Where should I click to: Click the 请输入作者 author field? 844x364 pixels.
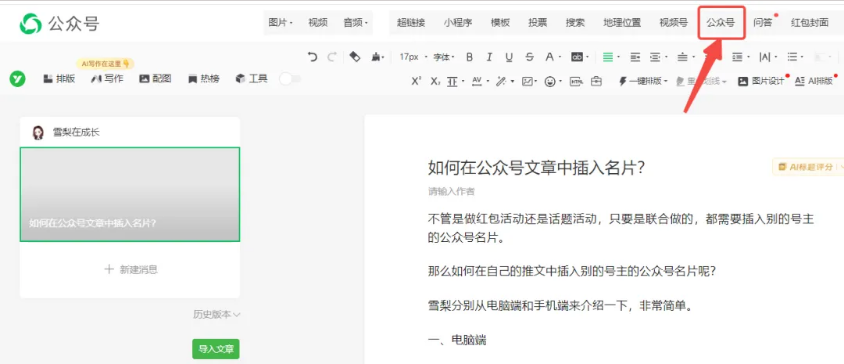[451, 191]
